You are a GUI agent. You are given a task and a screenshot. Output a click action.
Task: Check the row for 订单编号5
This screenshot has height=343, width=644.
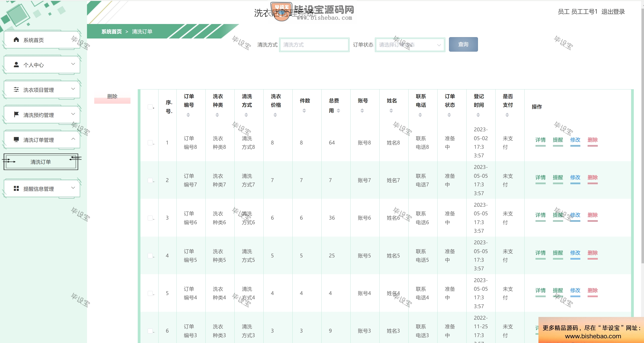[150, 256]
